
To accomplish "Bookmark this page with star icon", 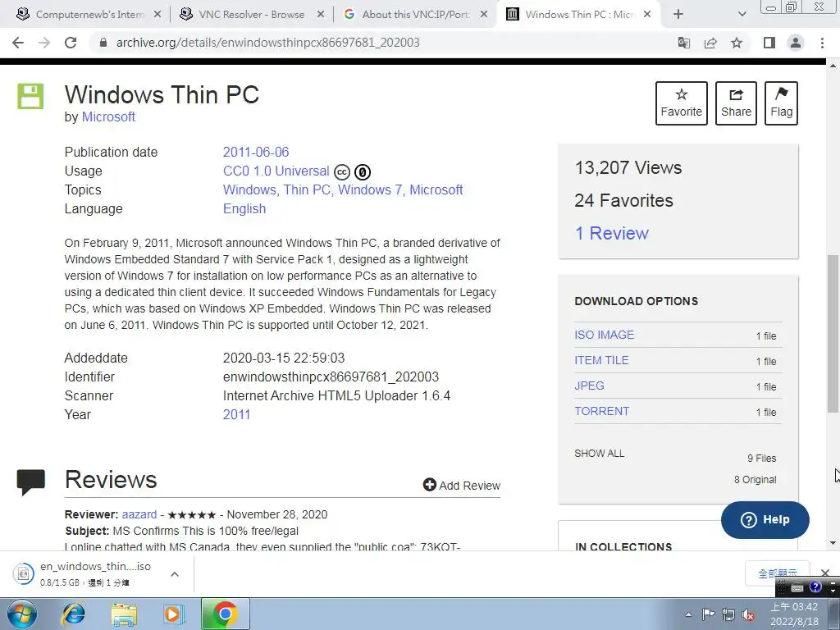I will click(x=737, y=43).
